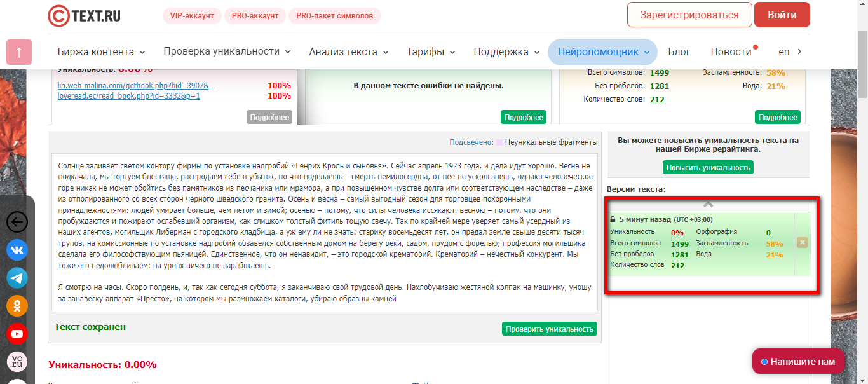Select the PRO-пакет символов pill
Image resolution: width=868 pixels, height=384 pixels.
point(335,16)
